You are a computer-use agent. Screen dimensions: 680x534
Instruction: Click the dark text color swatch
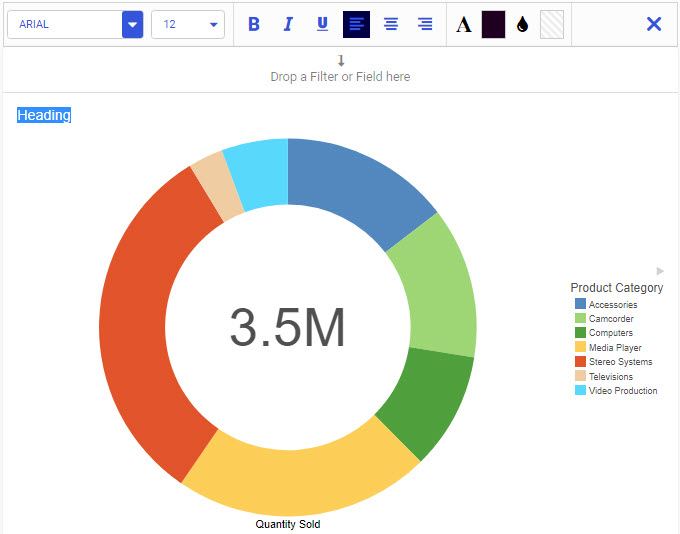click(x=493, y=25)
